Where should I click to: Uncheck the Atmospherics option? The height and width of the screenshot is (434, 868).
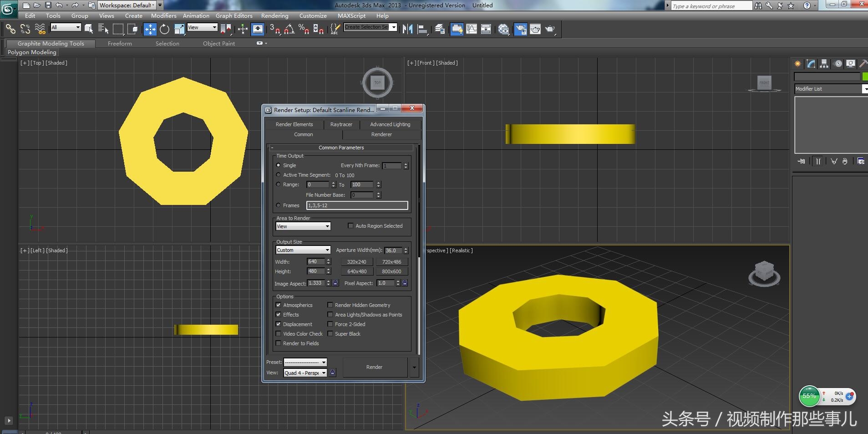(x=278, y=305)
